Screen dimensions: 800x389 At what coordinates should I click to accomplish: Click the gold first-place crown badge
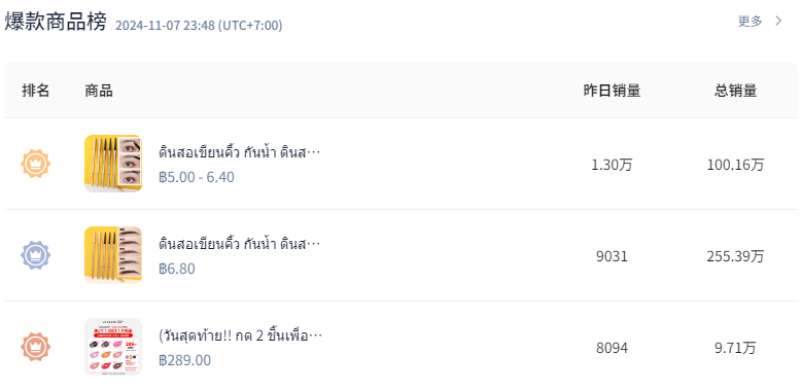tap(36, 164)
